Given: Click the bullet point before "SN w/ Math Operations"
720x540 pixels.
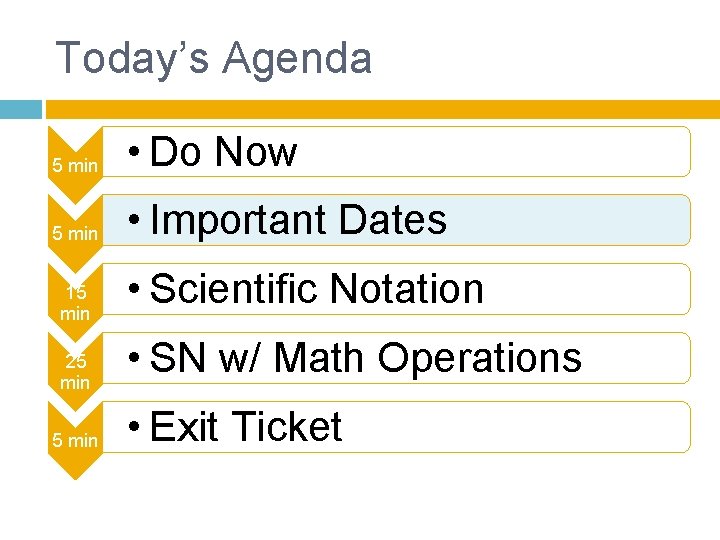Looking at the screenshot, I should pyautogui.click(x=134, y=359).
